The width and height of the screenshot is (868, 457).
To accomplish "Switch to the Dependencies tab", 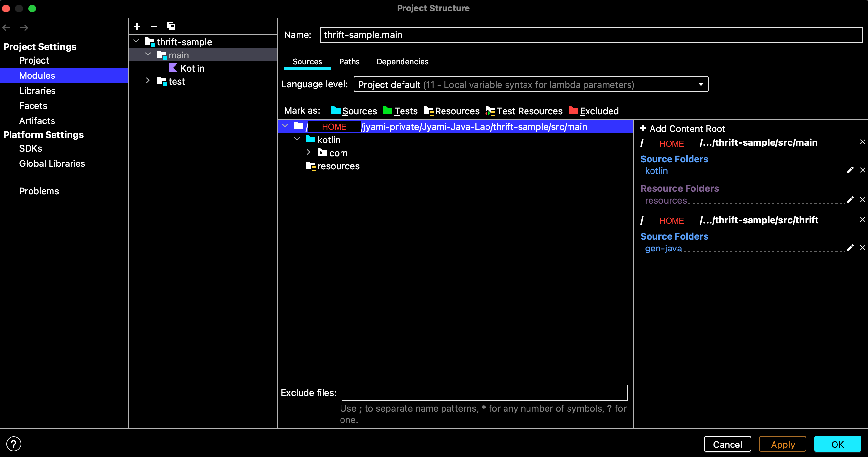I will 402,62.
